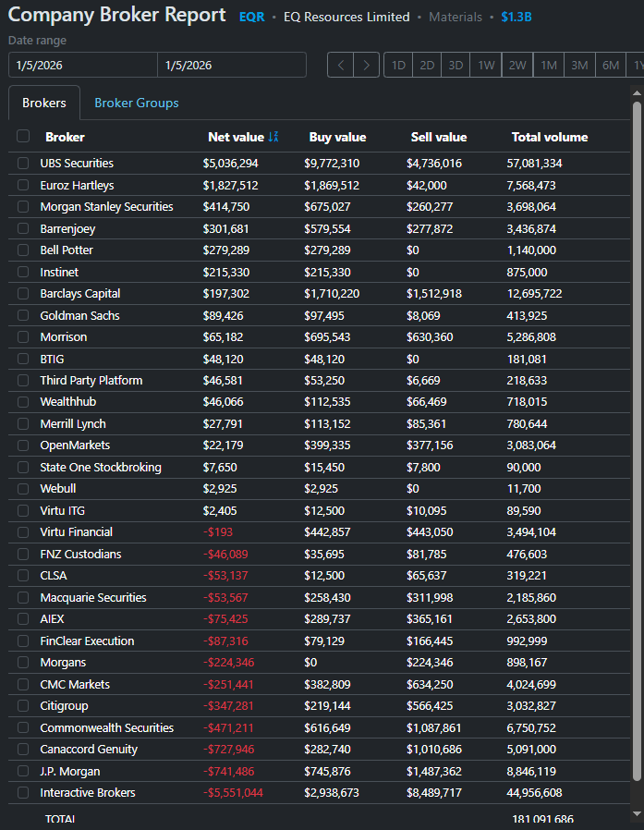Check the Wealthhub row checkbox
This screenshot has height=830, width=644.
point(23,402)
